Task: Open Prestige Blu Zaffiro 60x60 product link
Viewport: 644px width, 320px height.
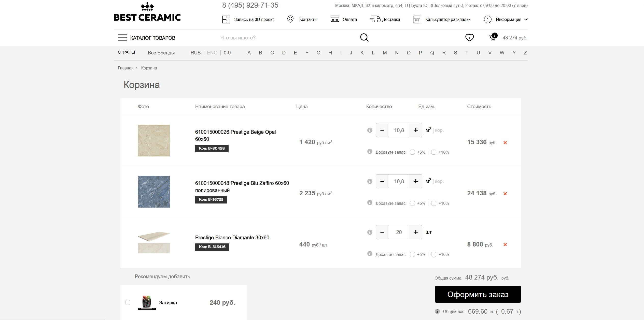Action: pyautogui.click(x=242, y=187)
